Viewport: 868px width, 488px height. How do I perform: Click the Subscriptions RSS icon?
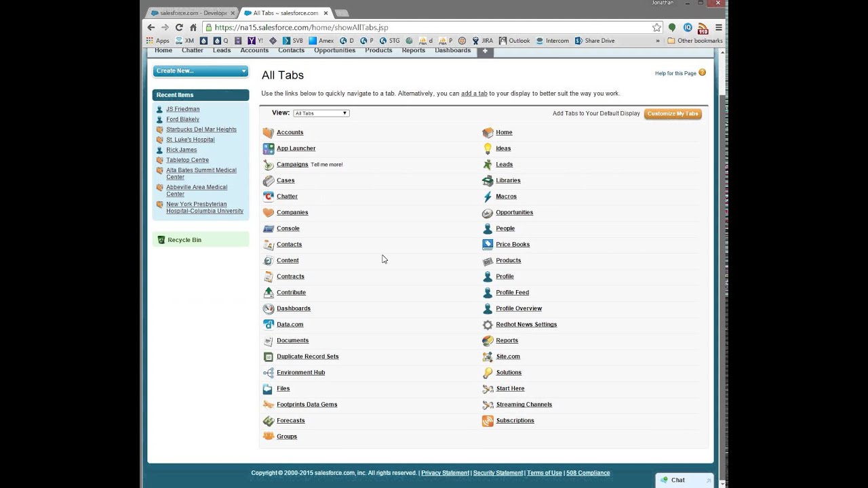point(488,421)
